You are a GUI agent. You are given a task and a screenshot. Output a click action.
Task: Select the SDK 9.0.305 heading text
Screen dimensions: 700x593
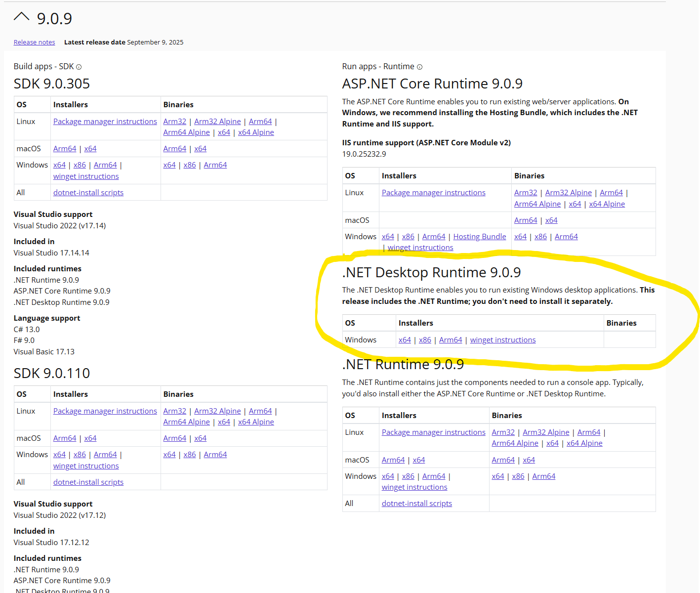52,84
